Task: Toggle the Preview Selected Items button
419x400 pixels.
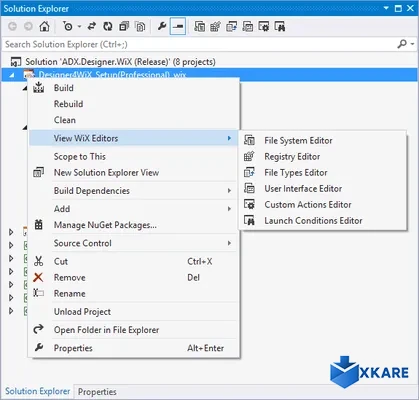Action: point(178,26)
